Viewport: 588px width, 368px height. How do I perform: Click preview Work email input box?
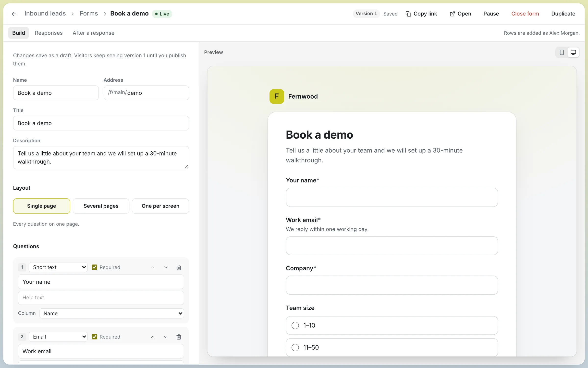392,246
